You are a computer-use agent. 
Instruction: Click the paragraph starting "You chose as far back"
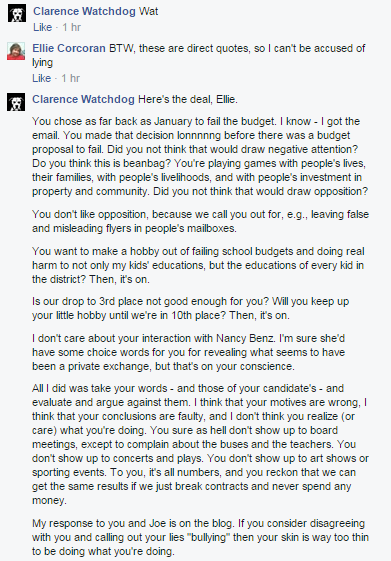(x=200, y=156)
